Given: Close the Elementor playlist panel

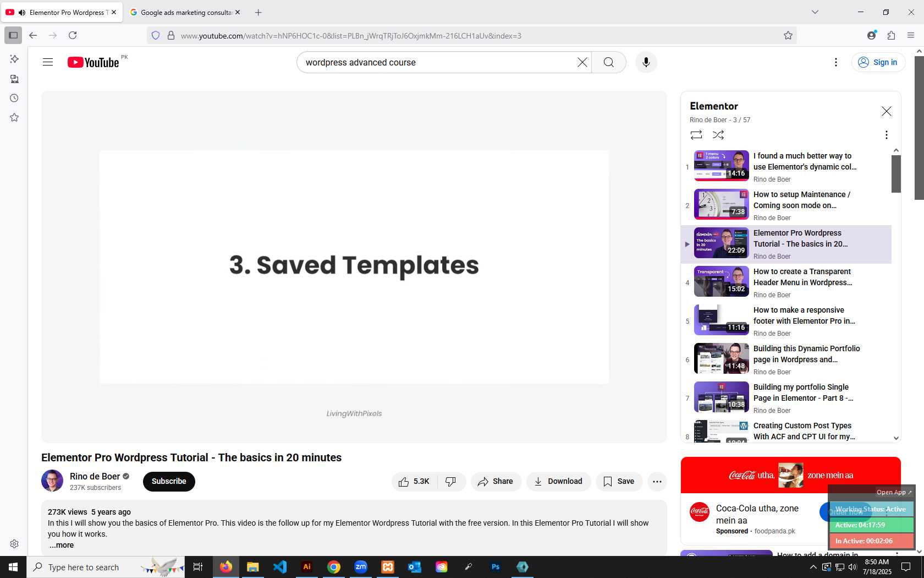Looking at the screenshot, I should (x=886, y=111).
